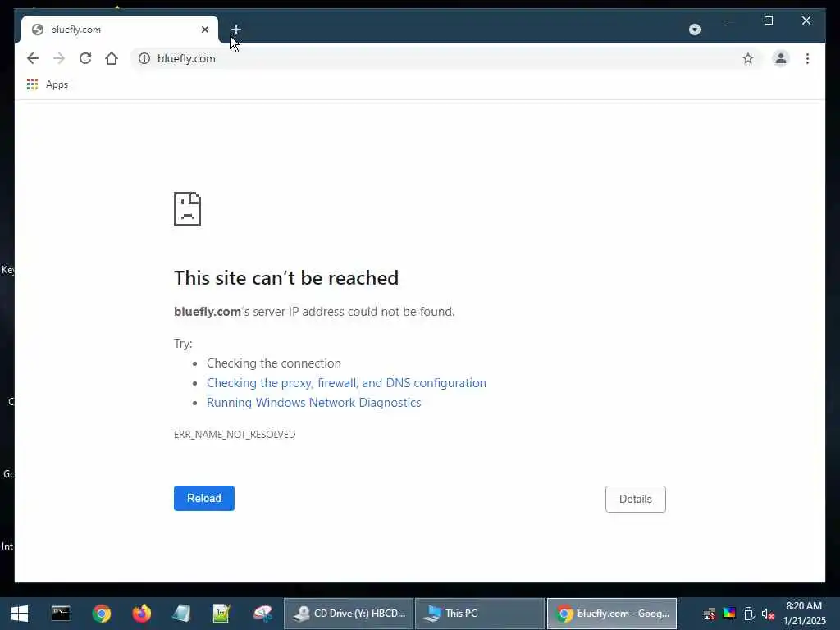This screenshot has height=630, width=840.
Task: Check network status tray icon
Action: point(710,614)
